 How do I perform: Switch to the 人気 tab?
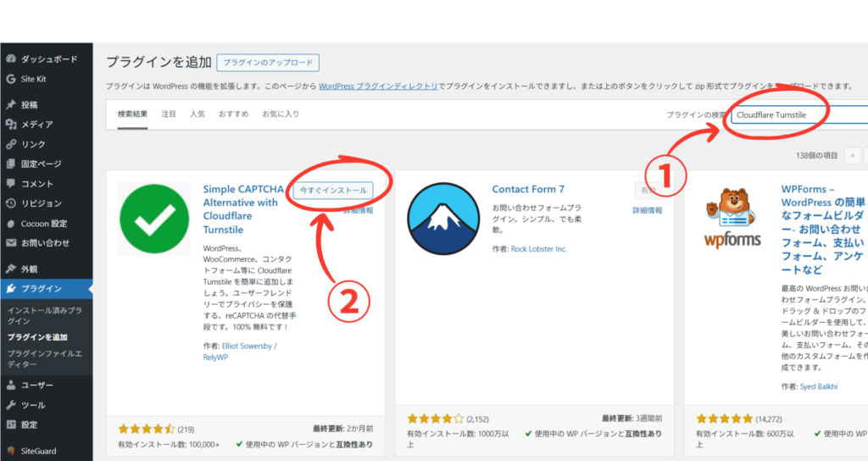coord(197,114)
